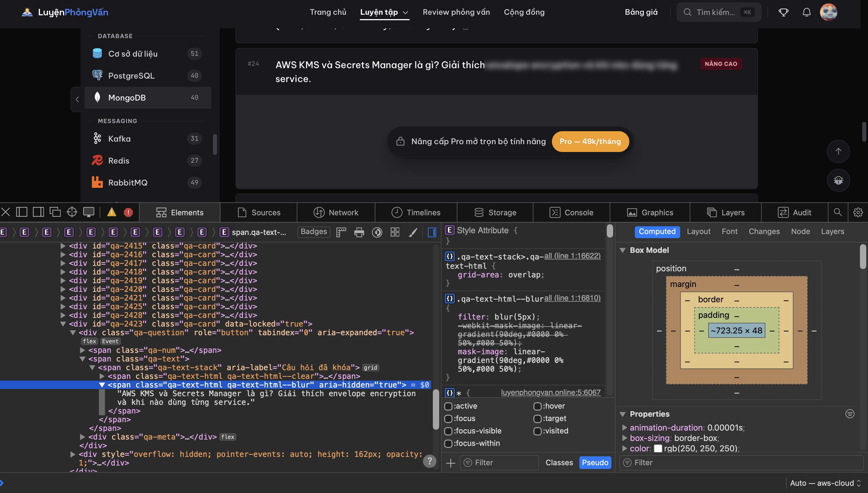Focus the styles Filter input field
The height and width of the screenshot is (493, 868).
point(499,463)
